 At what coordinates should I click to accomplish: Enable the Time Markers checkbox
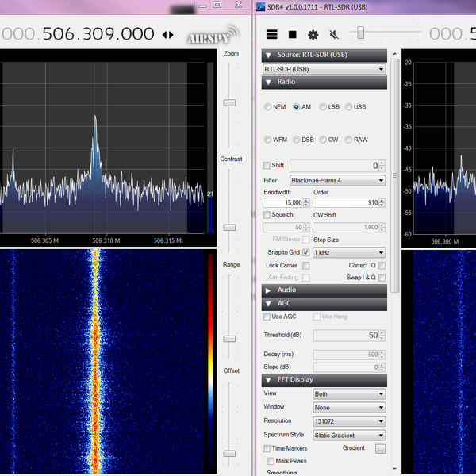click(267, 448)
